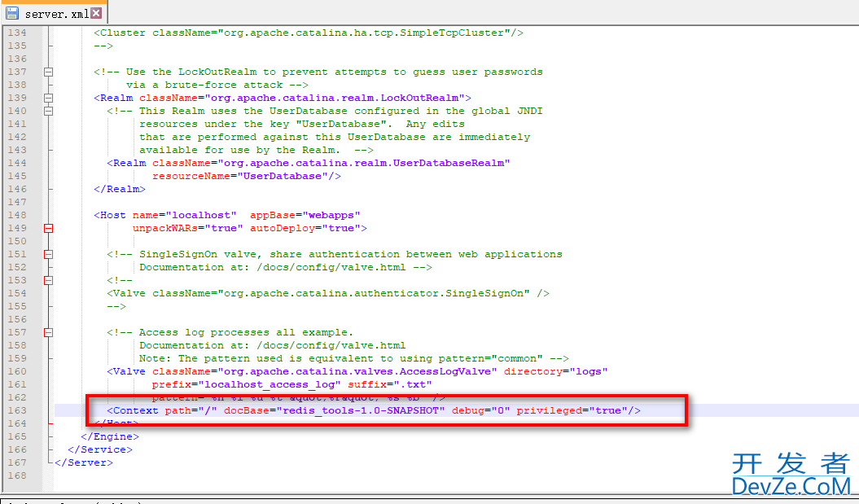Click the comment "via a brute-force attack"

(x=204, y=85)
